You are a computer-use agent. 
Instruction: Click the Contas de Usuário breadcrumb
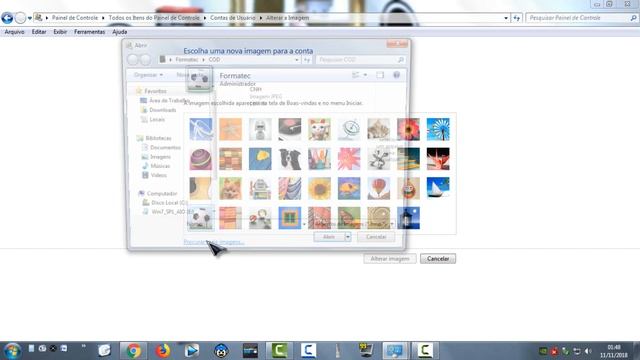[x=233, y=18]
